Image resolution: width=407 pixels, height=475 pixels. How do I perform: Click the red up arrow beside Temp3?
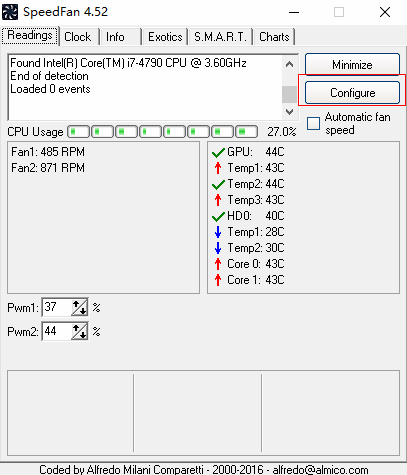[218, 200]
